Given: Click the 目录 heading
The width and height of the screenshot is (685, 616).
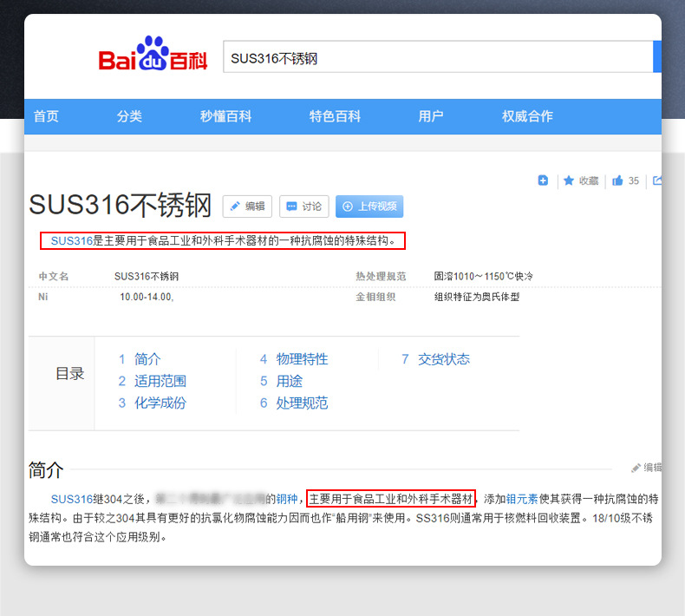Looking at the screenshot, I should click(x=70, y=374).
